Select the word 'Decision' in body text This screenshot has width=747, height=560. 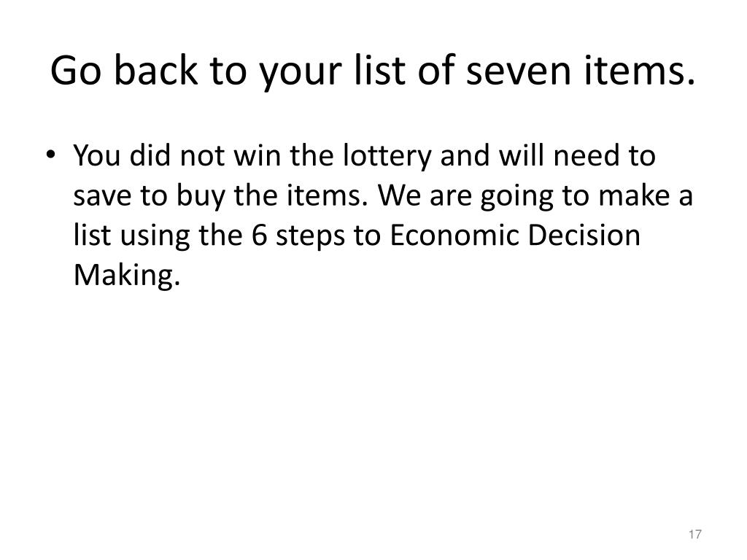click(x=584, y=235)
